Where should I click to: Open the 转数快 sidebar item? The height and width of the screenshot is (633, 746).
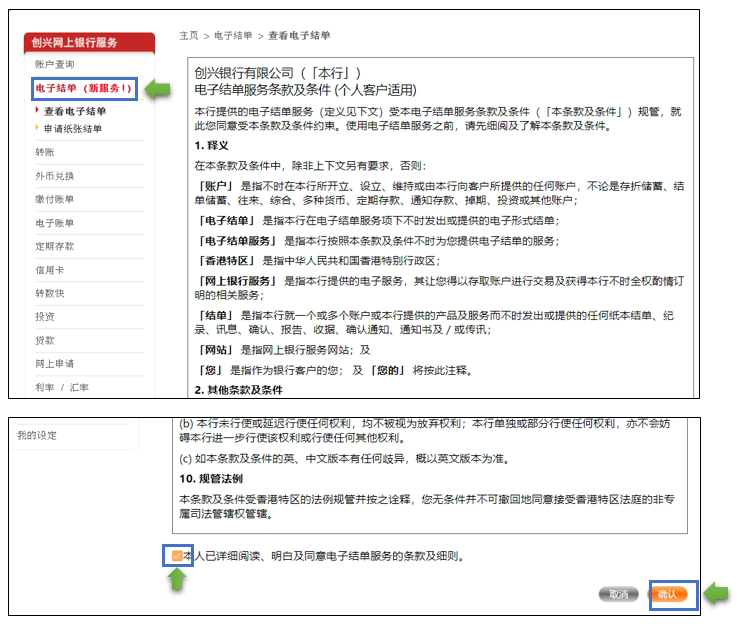tap(49, 294)
